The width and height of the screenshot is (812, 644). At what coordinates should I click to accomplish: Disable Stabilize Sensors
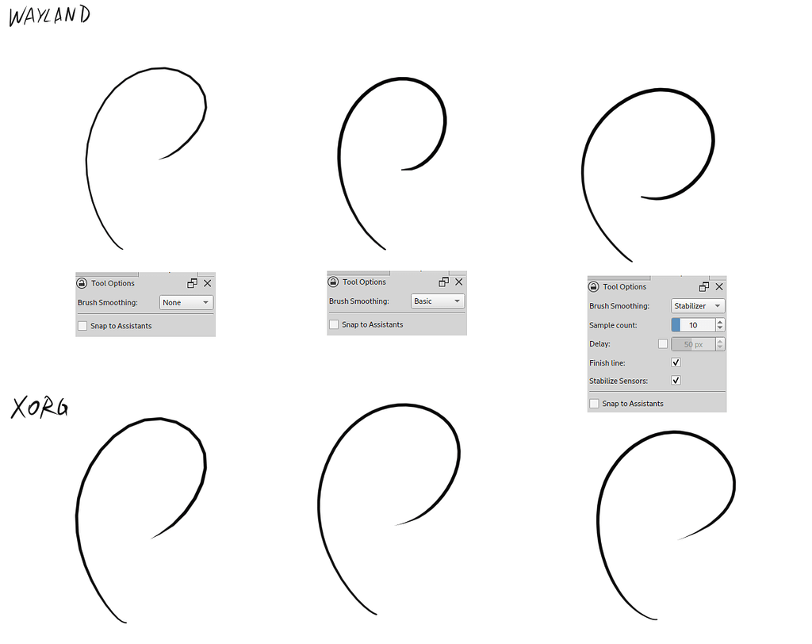[676, 381]
